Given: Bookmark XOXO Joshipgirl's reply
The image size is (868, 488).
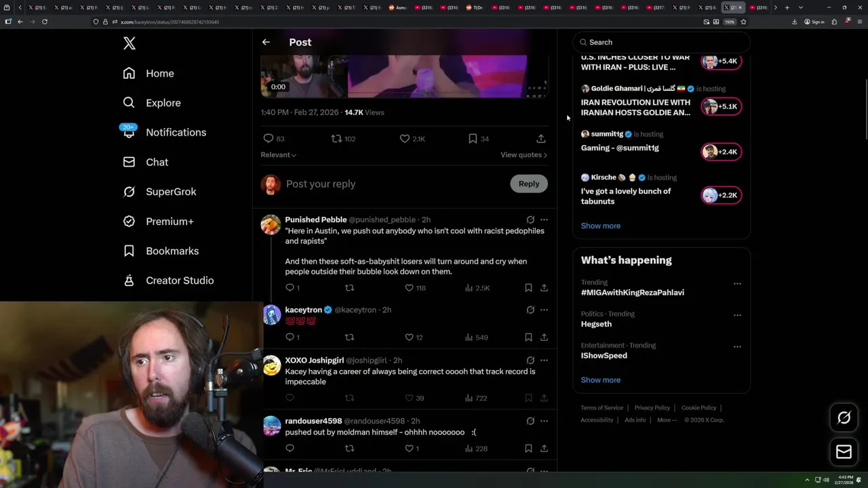Looking at the screenshot, I should (x=528, y=398).
